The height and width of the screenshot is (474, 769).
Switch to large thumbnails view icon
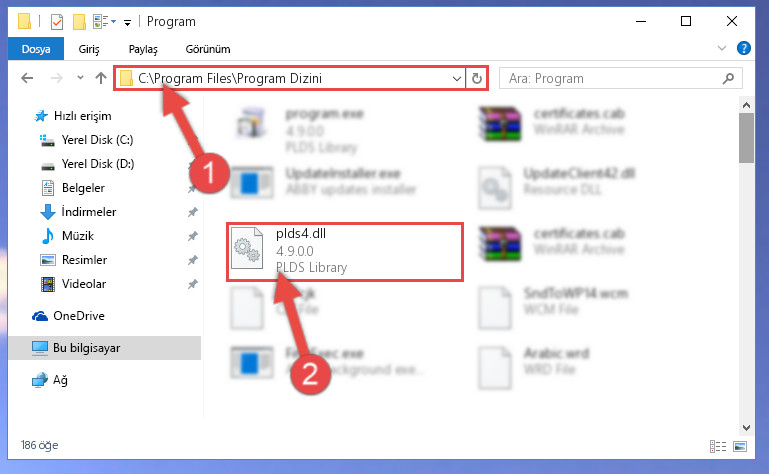click(740, 446)
